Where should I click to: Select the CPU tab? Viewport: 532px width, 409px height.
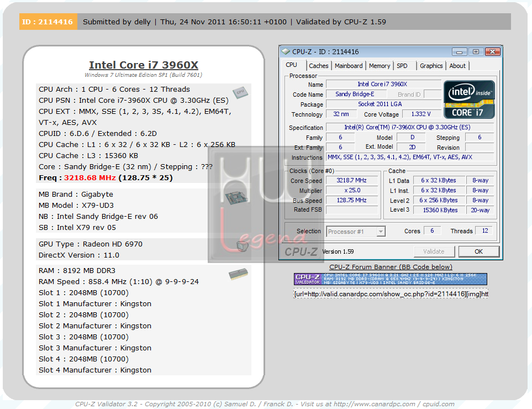pos(291,65)
